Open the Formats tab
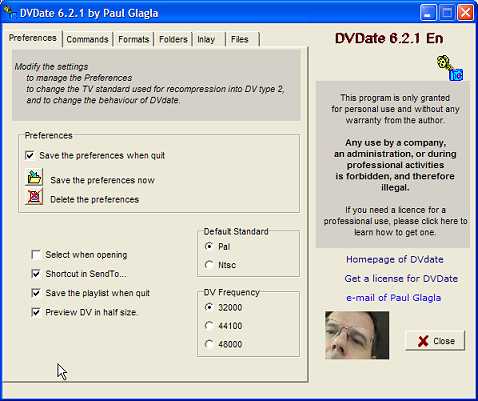 click(133, 39)
